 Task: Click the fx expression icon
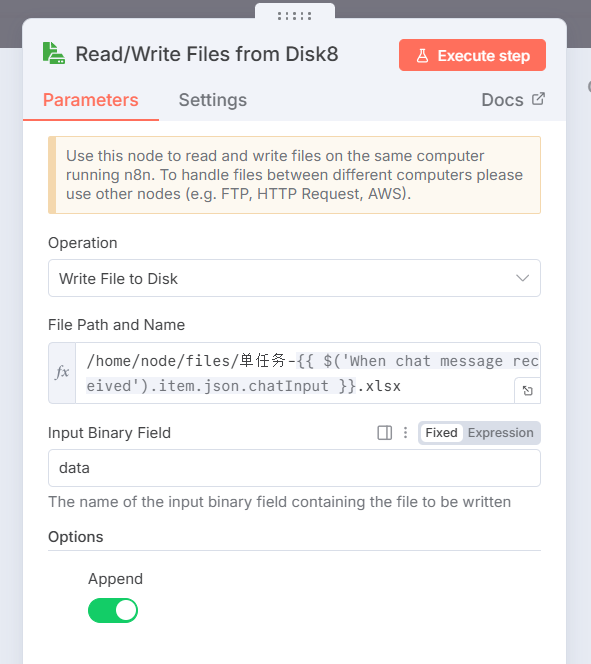point(62,373)
